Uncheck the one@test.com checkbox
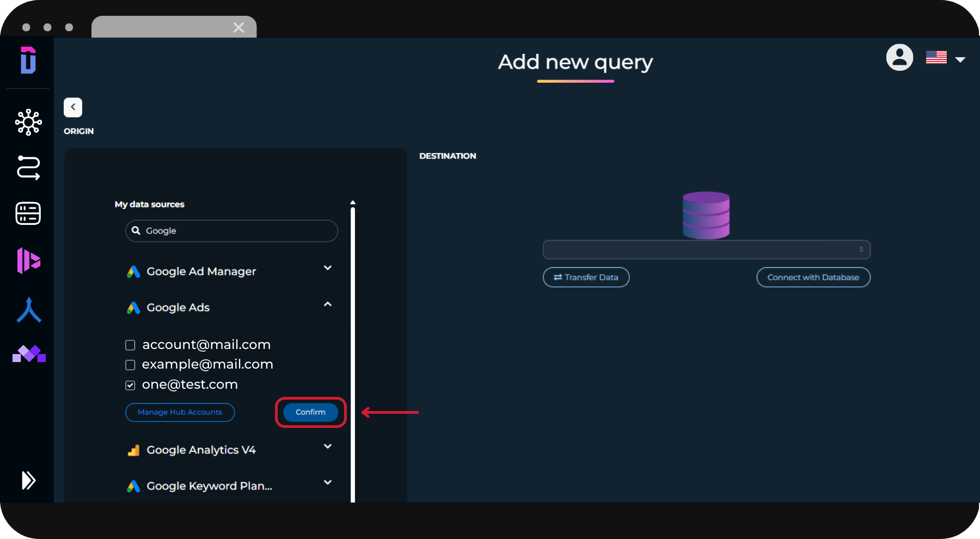This screenshot has width=980, height=539. (130, 385)
